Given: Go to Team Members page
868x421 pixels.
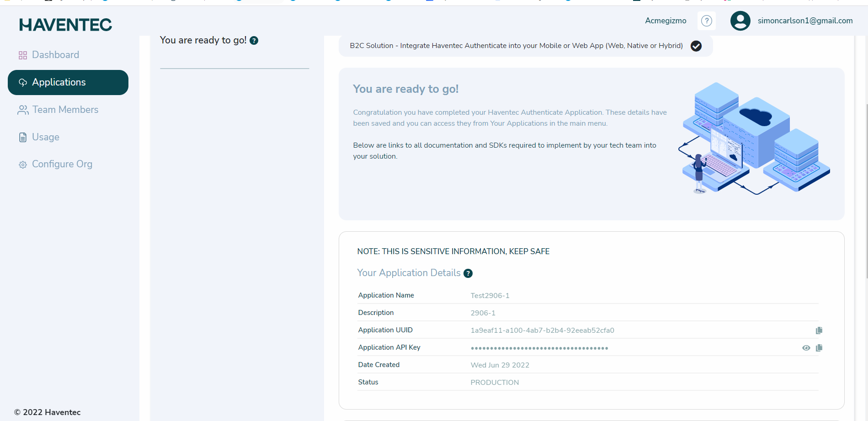Looking at the screenshot, I should click(65, 110).
